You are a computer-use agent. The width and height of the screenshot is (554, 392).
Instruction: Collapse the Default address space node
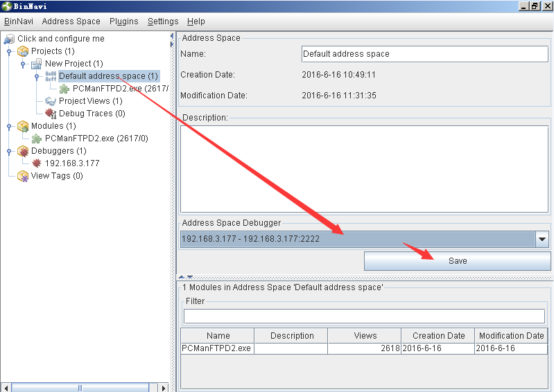(x=37, y=77)
